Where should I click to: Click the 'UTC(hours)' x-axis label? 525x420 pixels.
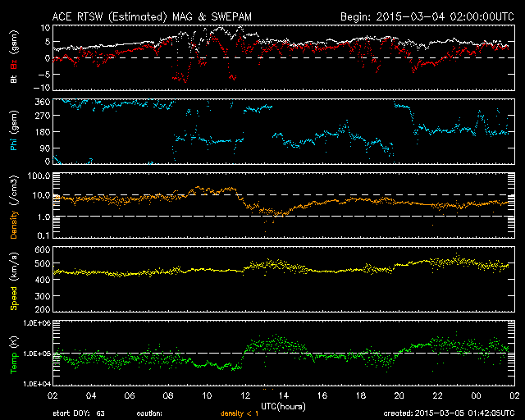[283, 407]
